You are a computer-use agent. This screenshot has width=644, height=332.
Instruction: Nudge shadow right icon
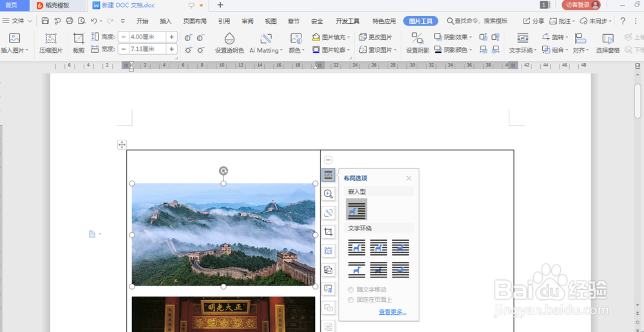pos(496,50)
